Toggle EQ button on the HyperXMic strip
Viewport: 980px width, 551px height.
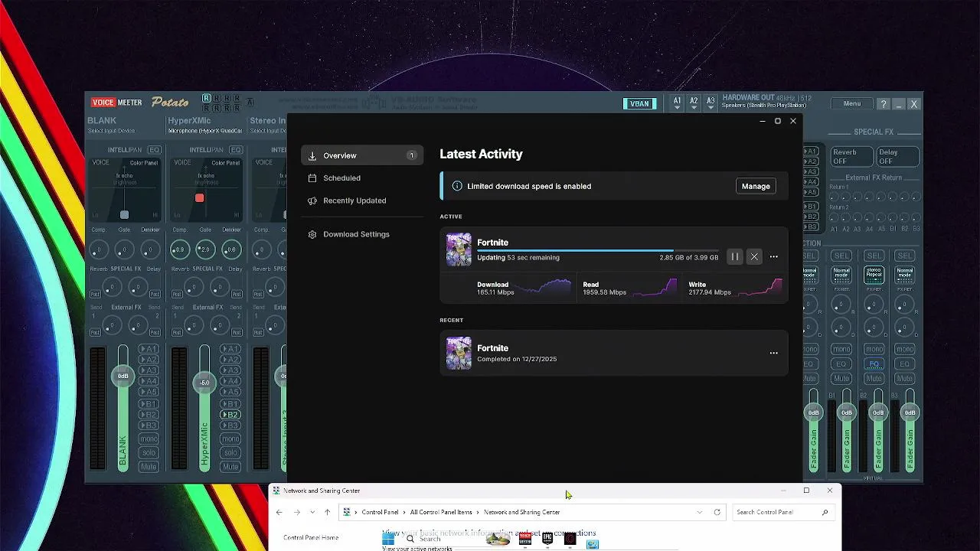point(236,150)
